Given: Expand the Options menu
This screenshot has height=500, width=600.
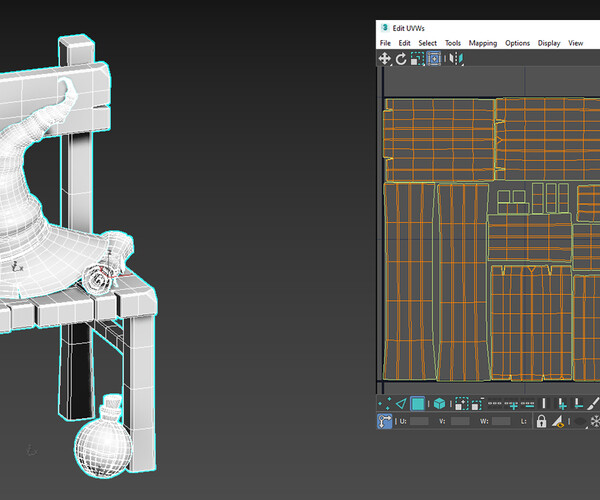Looking at the screenshot, I should [517, 43].
